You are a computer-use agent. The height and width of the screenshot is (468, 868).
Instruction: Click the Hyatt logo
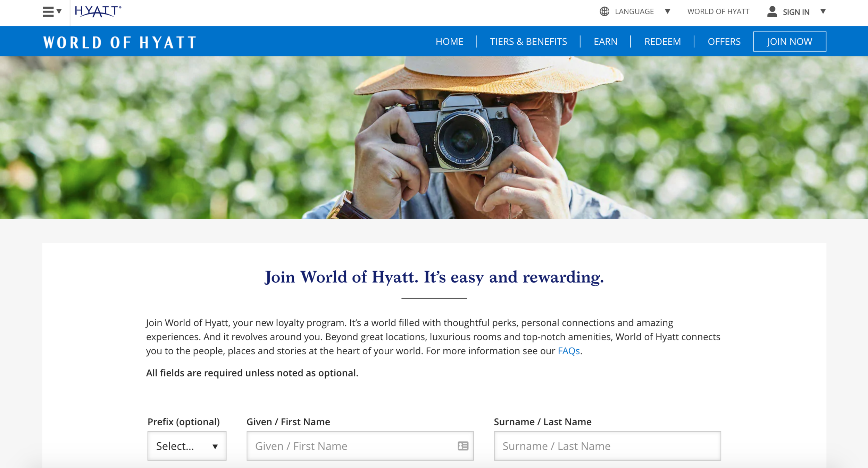click(98, 11)
